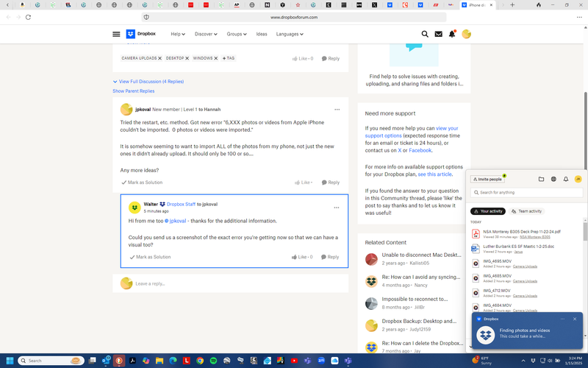Open 'see this article' link

434,174
